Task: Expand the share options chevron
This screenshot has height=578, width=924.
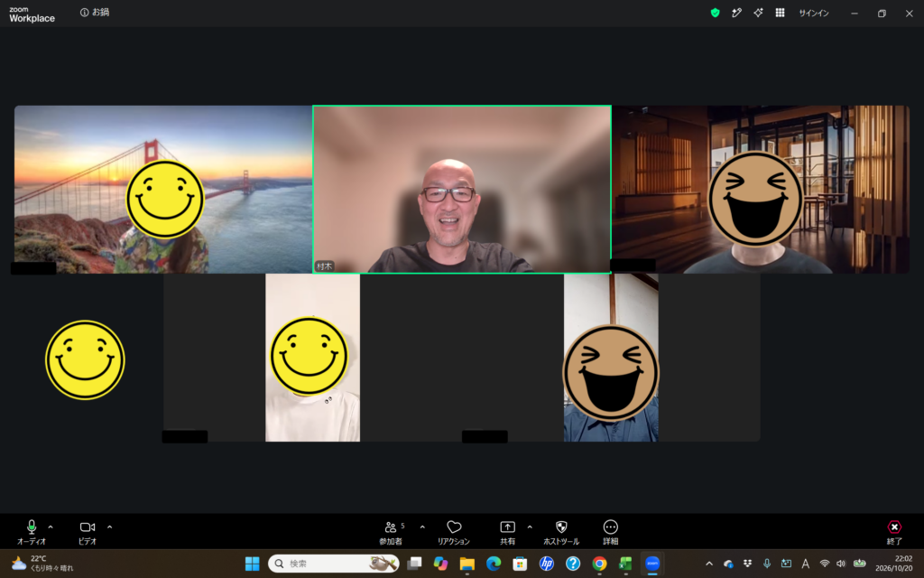Action: 530,527
